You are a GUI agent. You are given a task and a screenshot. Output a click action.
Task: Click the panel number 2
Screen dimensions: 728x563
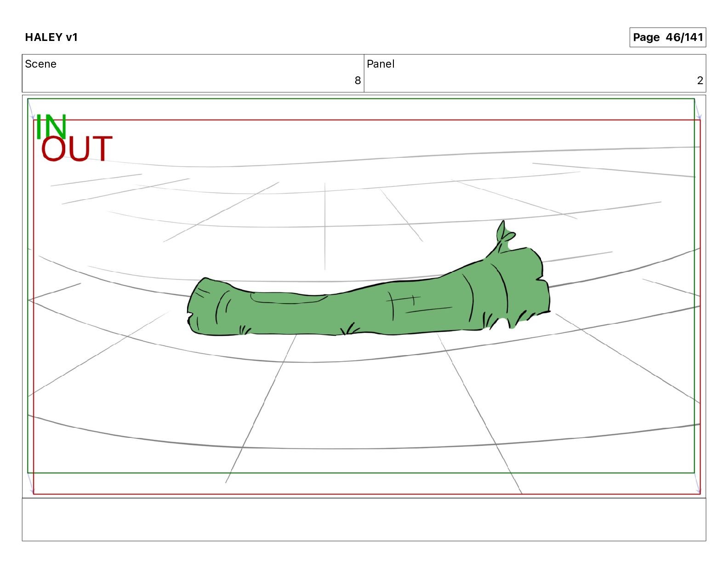[700, 80]
